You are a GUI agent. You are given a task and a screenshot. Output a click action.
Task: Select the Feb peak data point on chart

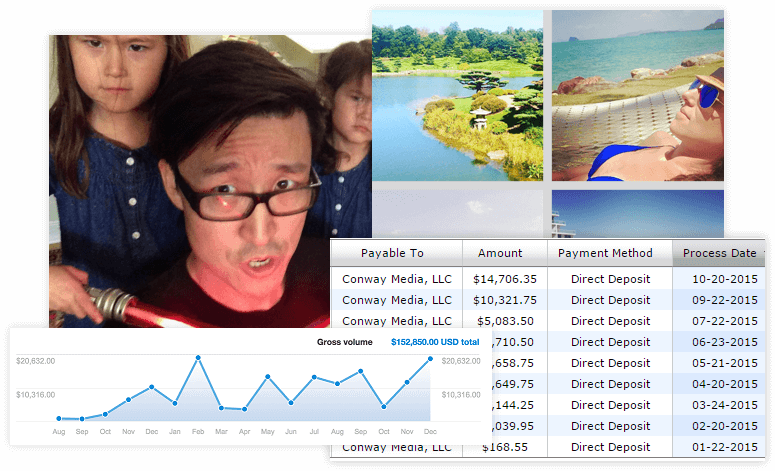(x=198, y=357)
